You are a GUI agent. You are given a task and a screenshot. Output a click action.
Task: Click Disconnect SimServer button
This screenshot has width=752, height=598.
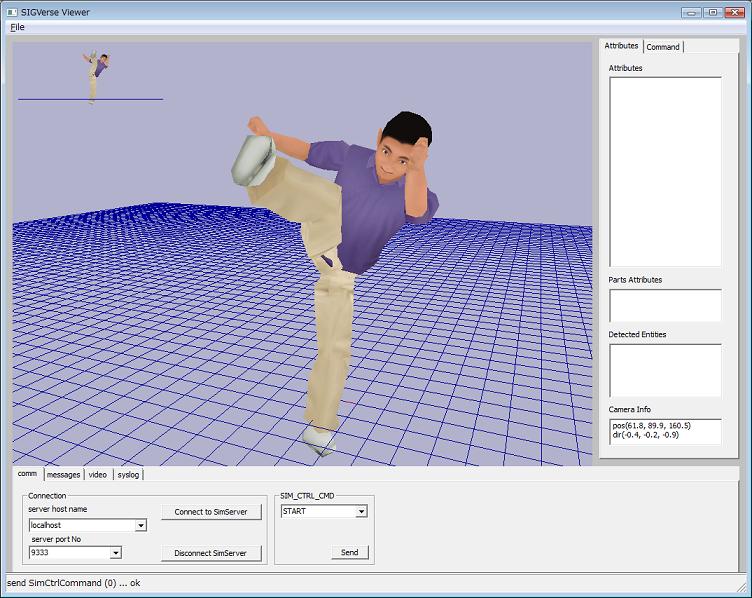tap(211, 553)
